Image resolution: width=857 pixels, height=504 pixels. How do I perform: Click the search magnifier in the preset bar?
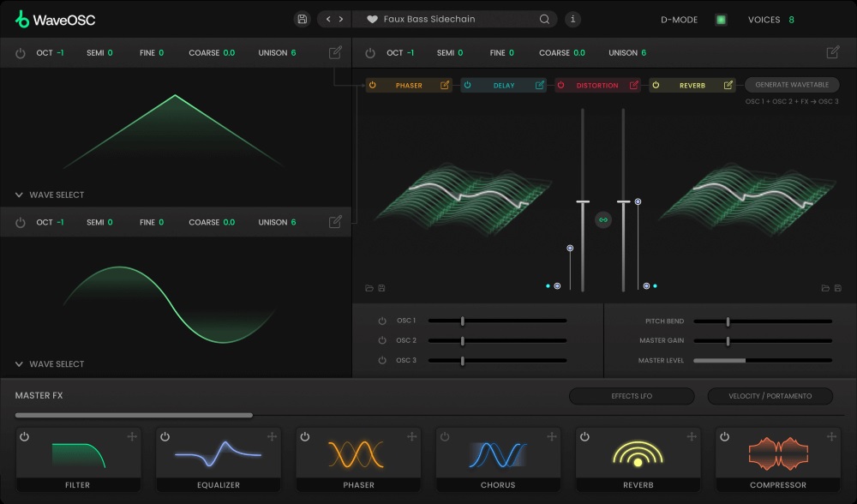pyautogui.click(x=543, y=19)
